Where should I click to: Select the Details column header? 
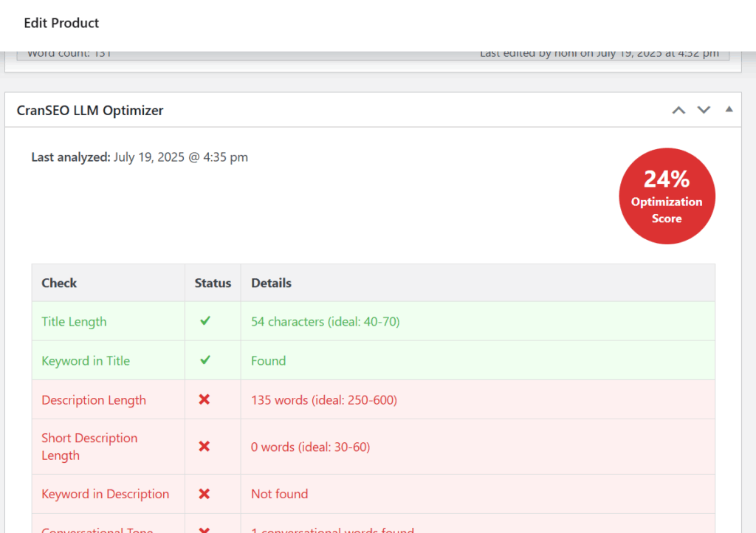271,283
